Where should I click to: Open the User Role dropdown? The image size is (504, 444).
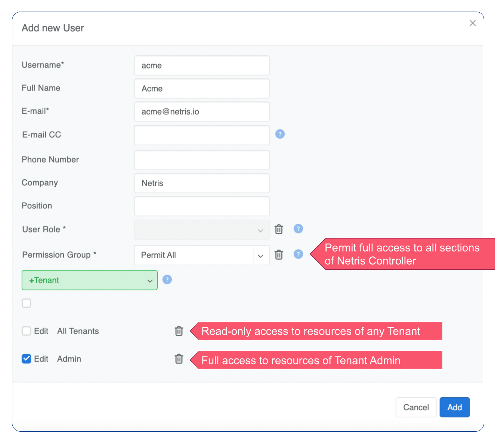260,230
